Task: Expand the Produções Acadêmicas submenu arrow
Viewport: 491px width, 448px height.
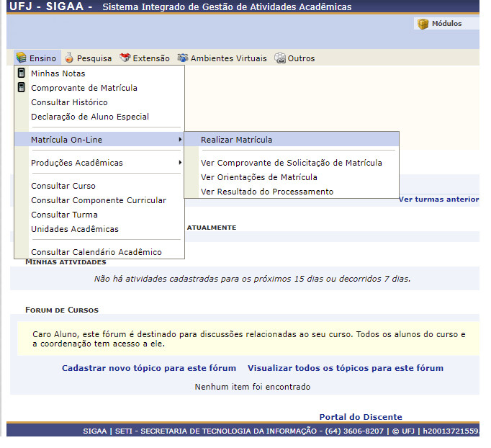Action: (x=179, y=163)
